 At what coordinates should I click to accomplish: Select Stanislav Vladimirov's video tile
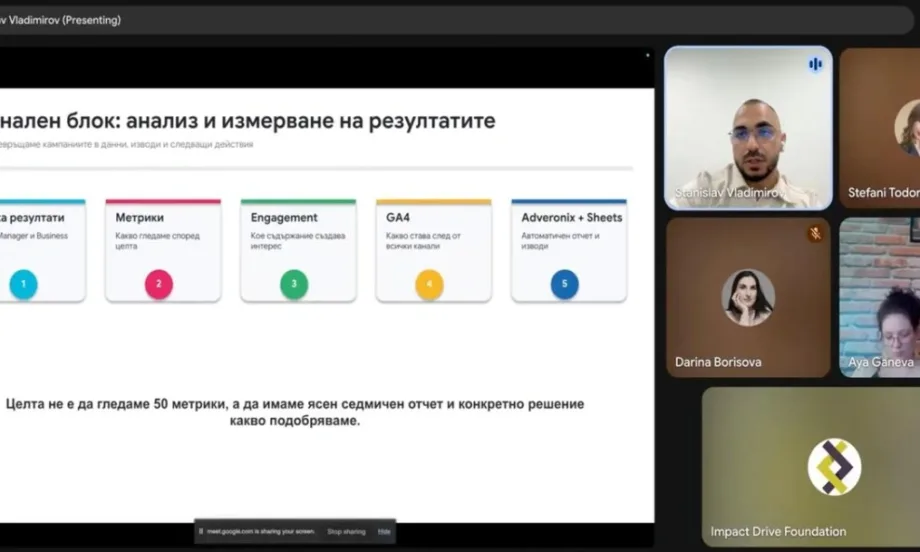point(748,128)
